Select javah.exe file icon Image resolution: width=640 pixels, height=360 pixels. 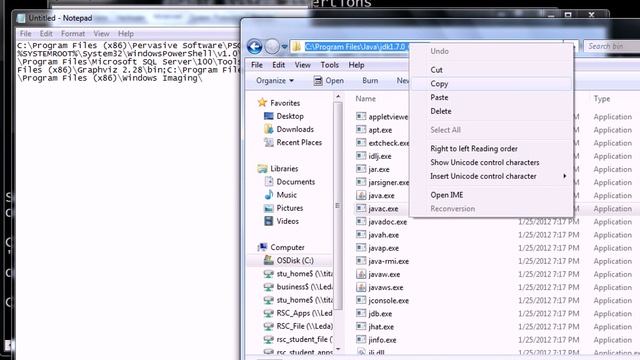[x=361, y=235]
